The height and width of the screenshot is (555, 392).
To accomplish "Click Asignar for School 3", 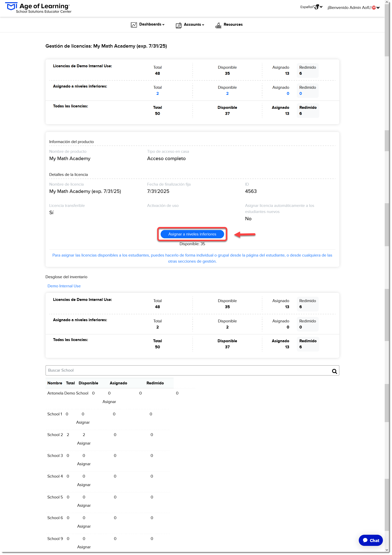I will click(x=84, y=464).
